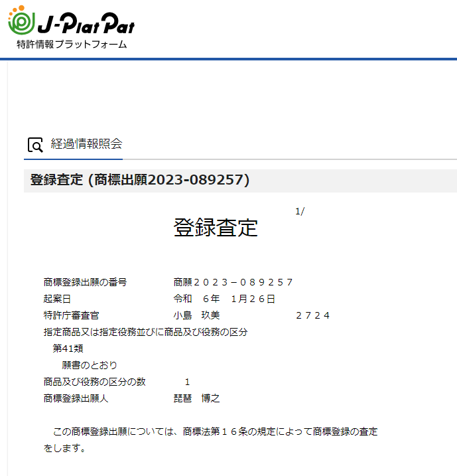Click the 商標登録出願の番号 label

point(85,282)
